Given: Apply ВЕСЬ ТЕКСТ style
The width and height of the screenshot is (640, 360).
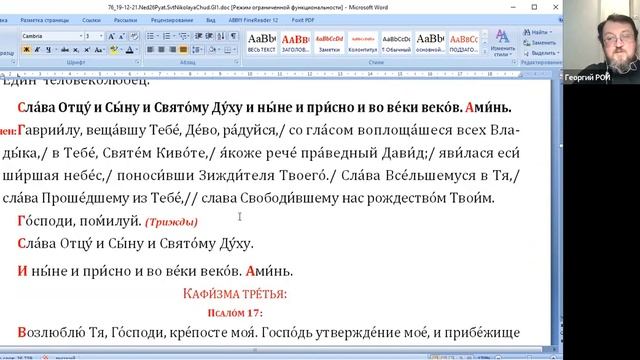Looking at the screenshot, I should tap(262, 43).
